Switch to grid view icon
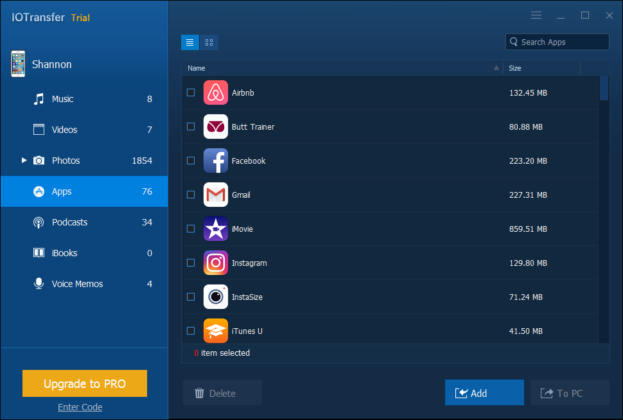 coord(209,43)
